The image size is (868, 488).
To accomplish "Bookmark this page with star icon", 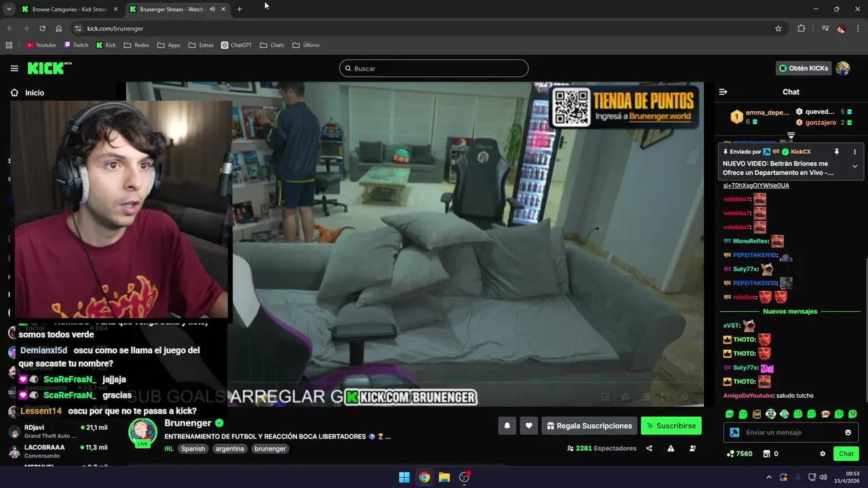I will point(778,28).
